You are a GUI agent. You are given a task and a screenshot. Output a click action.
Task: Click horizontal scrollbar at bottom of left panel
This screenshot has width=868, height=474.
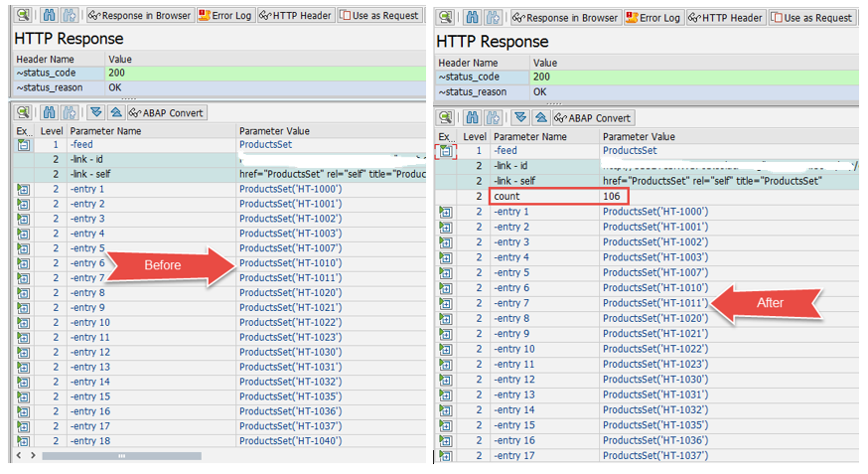click(119, 456)
